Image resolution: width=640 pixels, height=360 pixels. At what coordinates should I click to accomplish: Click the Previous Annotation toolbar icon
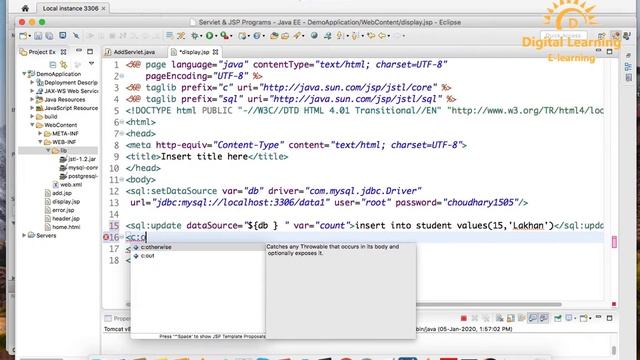click(x=355, y=36)
